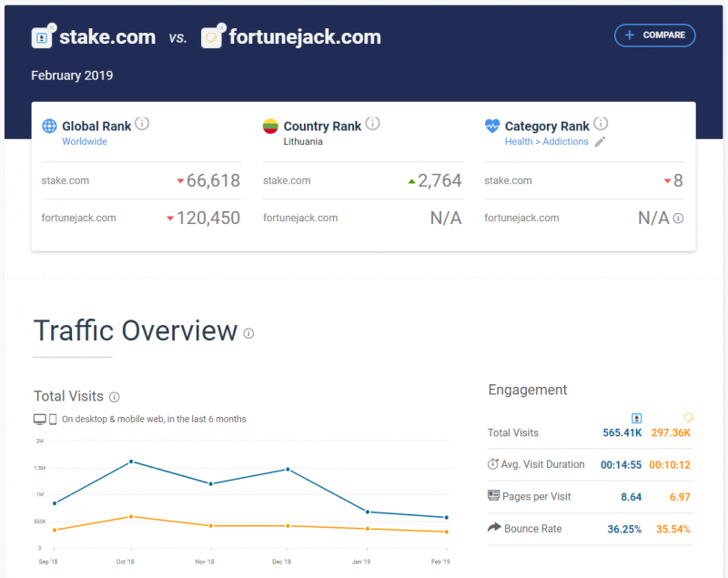
Task: Open the Health > Addictions category link
Action: click(547, 142)
